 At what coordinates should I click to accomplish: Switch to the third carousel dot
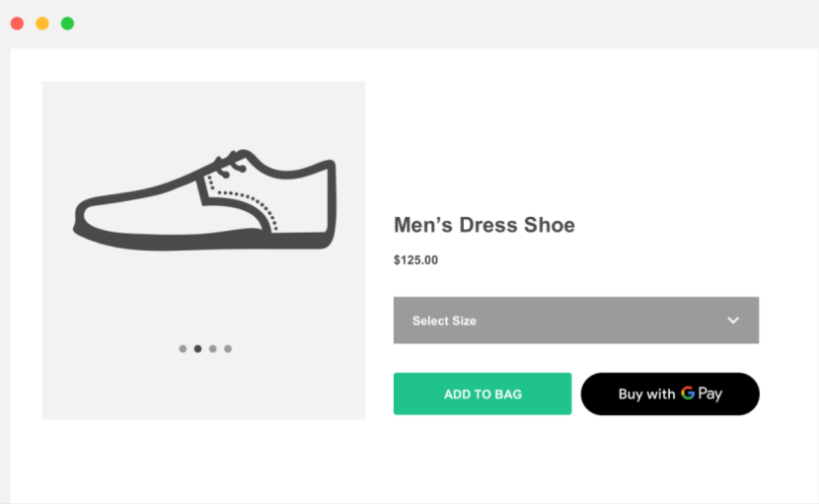[x=213, y=348]
